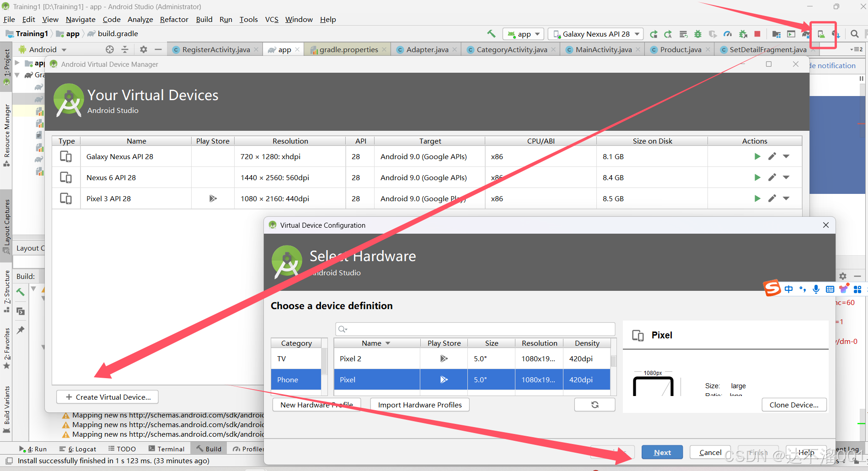868x471 pixels.
Task: Click the Next button in the dialog
Action: 662,452
